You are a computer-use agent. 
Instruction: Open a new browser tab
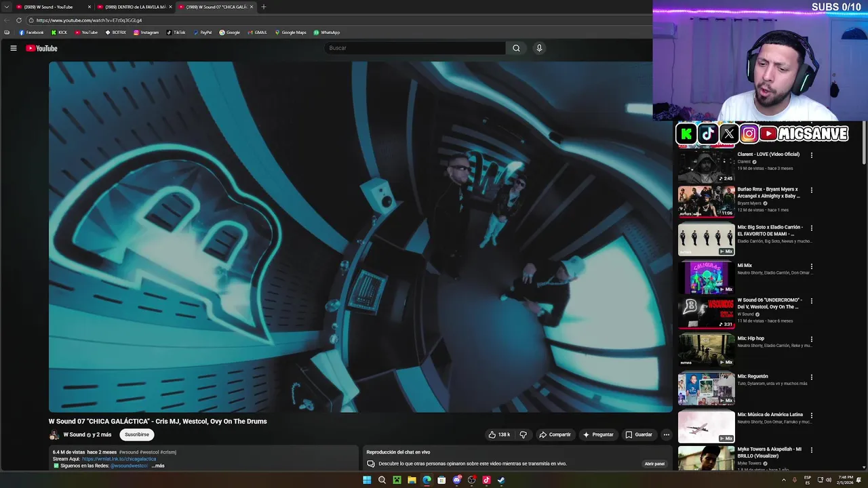(x=264, y=7)
